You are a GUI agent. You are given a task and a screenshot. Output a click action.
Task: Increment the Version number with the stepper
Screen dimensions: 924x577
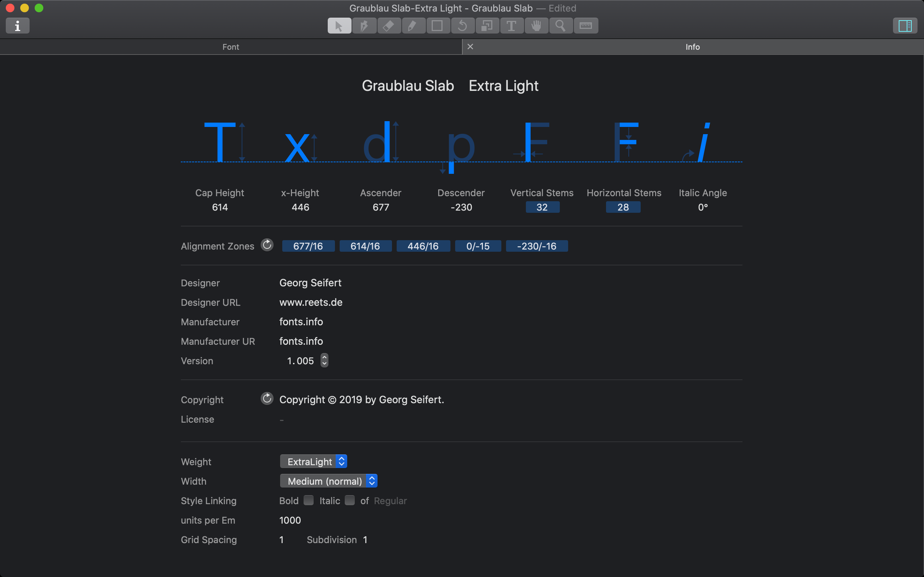click(324, 358)
